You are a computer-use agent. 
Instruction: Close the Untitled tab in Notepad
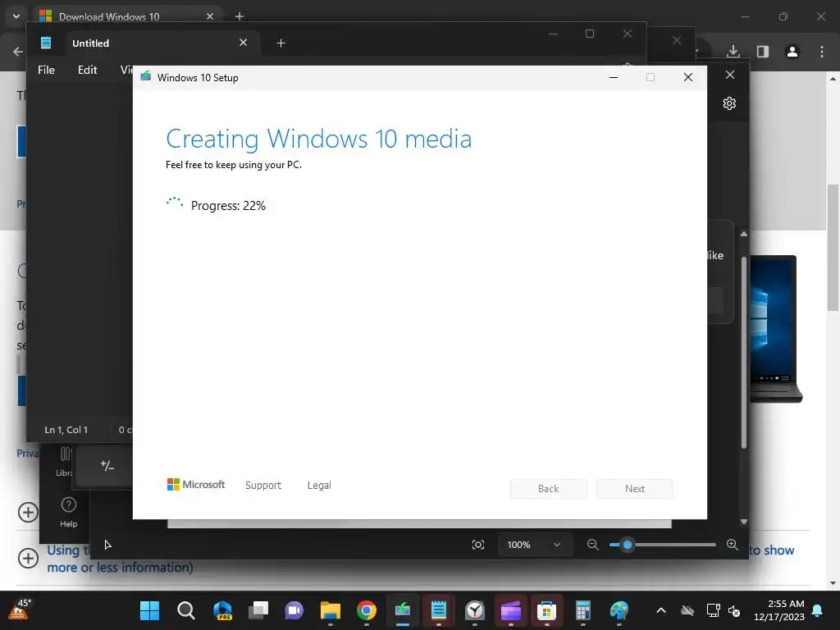click(x=243, y=43)
